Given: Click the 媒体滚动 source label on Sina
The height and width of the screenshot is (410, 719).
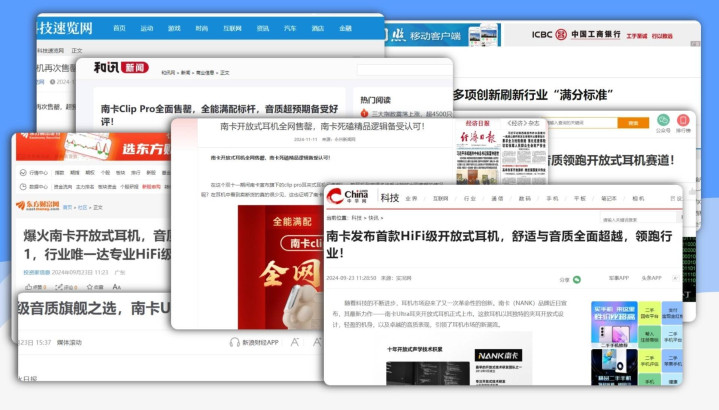Looking at the screenshot, I should 69,342.
